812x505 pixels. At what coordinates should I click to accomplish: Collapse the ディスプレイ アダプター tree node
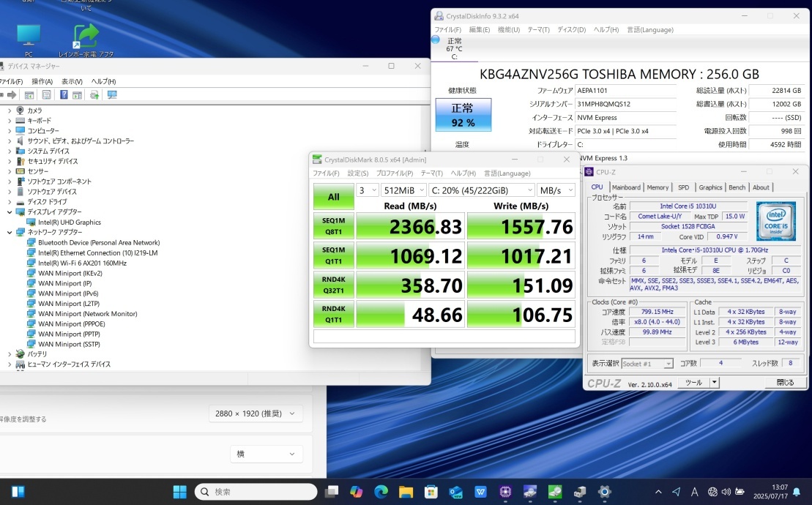coord(10,212)
